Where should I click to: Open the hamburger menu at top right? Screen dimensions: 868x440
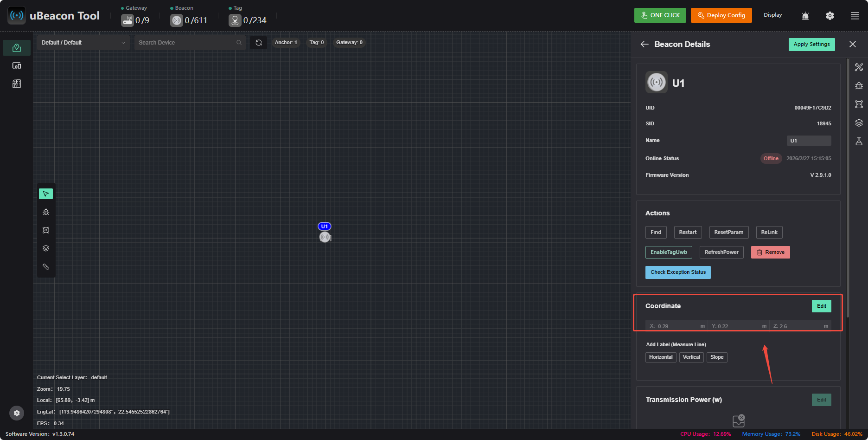[x=855, y=16]
